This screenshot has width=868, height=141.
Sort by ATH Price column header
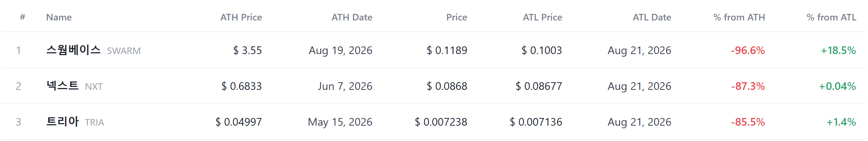coord(241,17)
